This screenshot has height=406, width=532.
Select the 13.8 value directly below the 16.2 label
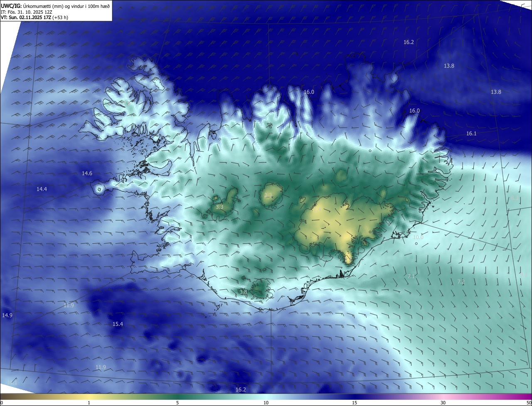tap(449, 66)
